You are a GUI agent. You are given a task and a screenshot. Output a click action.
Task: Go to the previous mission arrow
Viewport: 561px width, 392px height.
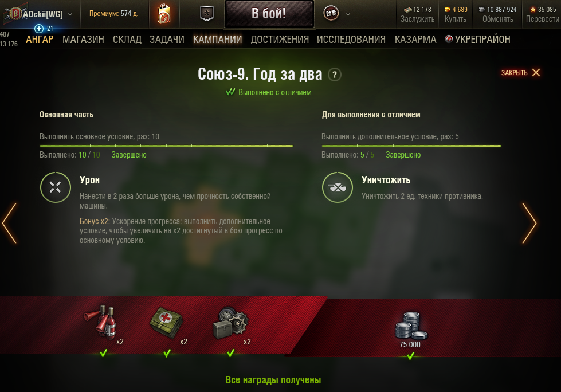(9, 224)
